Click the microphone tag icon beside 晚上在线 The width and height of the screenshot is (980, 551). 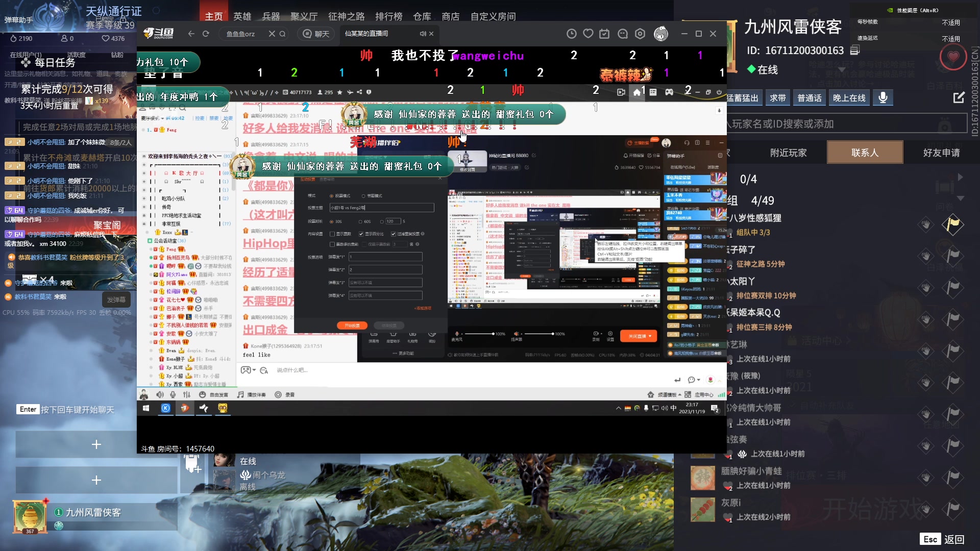pyautogui.click(x=883, y=97)
